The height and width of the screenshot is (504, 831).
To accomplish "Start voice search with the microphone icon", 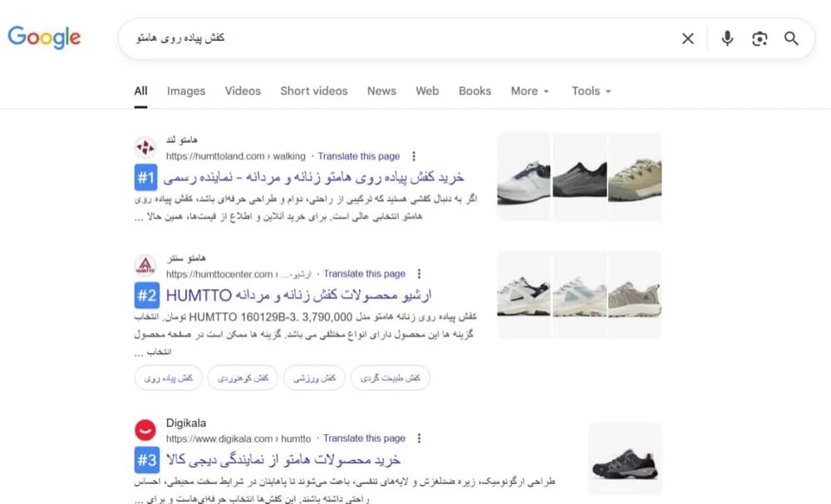I will pos(727,39).
